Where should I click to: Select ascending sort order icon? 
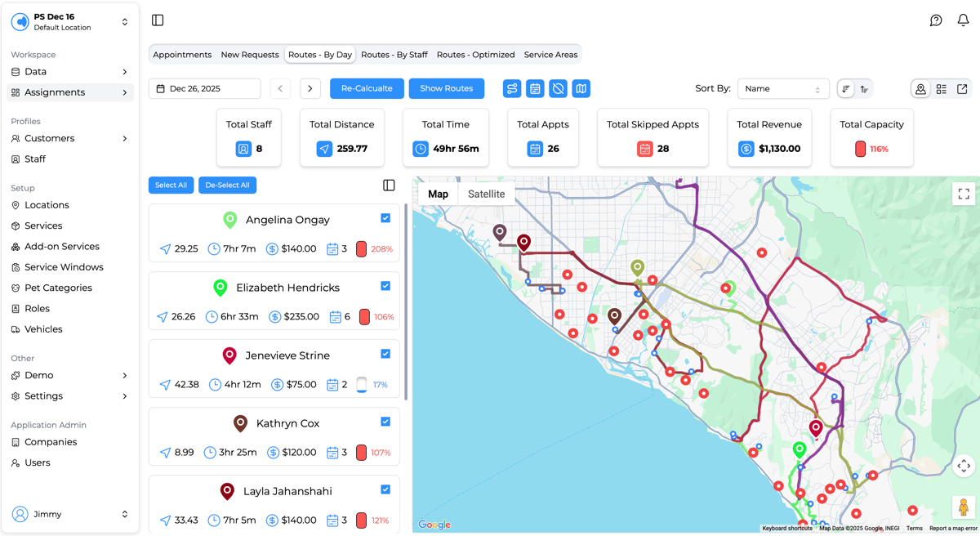tap(864, 89)
